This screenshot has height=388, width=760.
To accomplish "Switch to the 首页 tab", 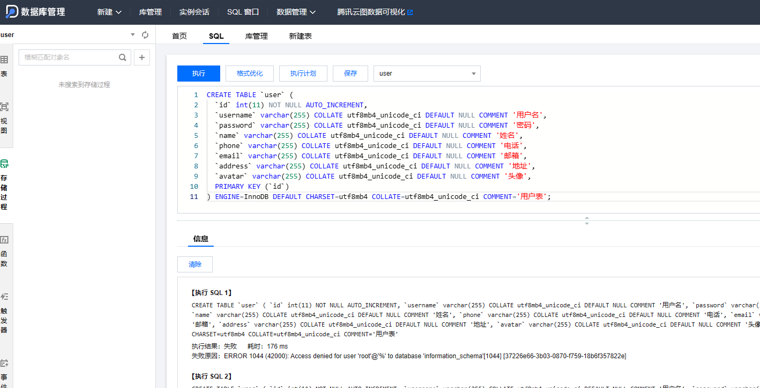I will point(179,36).
